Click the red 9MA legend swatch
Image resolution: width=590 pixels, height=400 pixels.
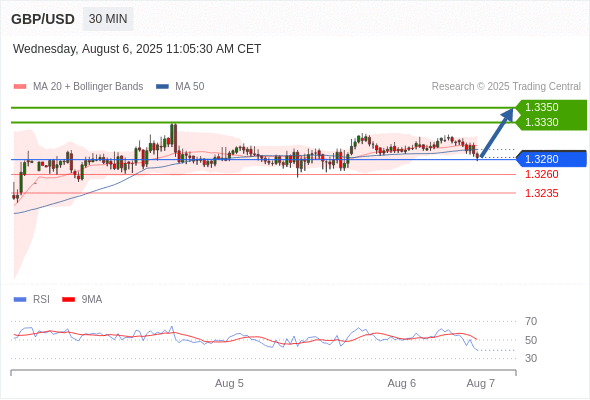pyautogui.click(x=68, y=300)
